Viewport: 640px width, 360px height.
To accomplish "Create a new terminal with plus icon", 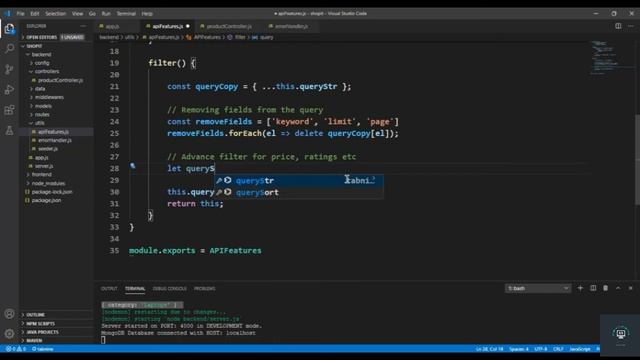I will [580, 288].
